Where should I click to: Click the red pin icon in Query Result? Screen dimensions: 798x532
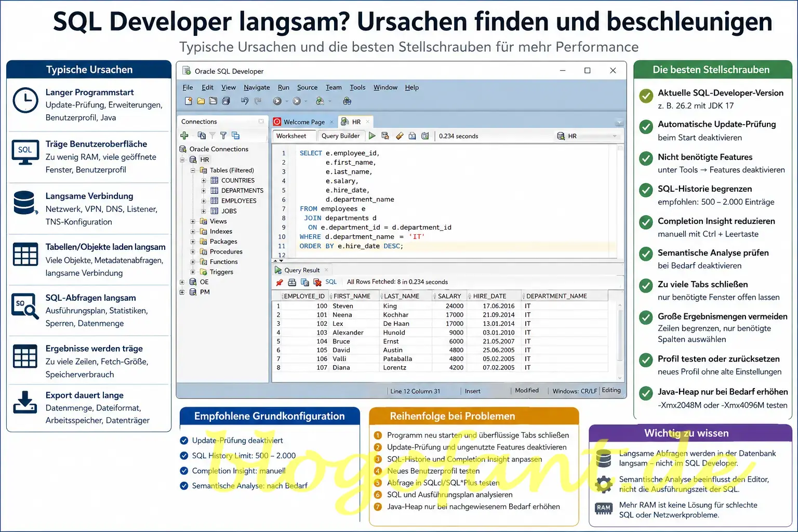(x=280, y=282)
